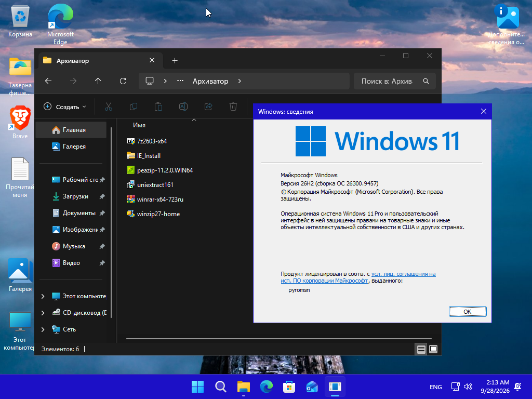Viewport: 532px width, 399px height.
Task: Click the Cut scissors icon in Explorer toolbar
Action: (109, 107)
